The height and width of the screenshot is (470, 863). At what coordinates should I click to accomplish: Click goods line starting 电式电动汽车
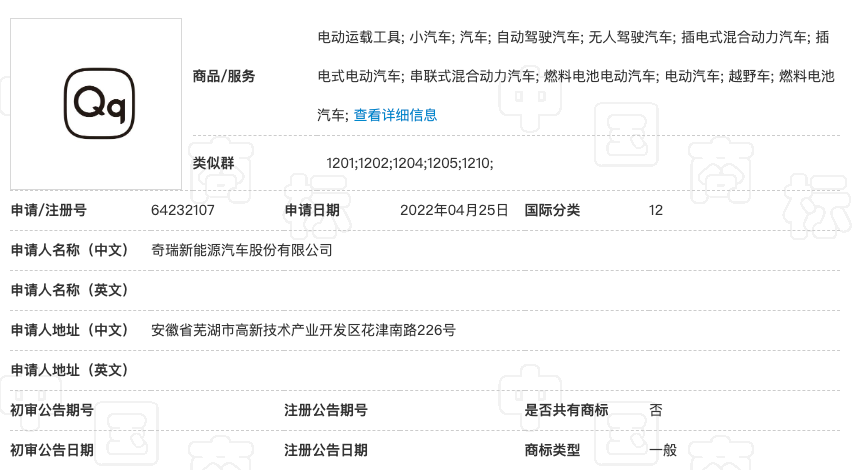coord(576,76)
